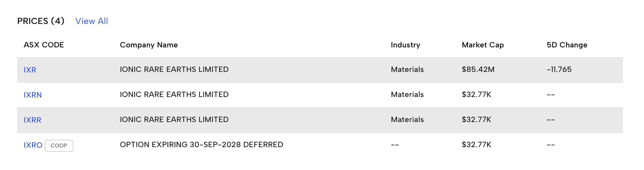Open the IXR stock code link
644x170 pixels.
click(30, 70)
